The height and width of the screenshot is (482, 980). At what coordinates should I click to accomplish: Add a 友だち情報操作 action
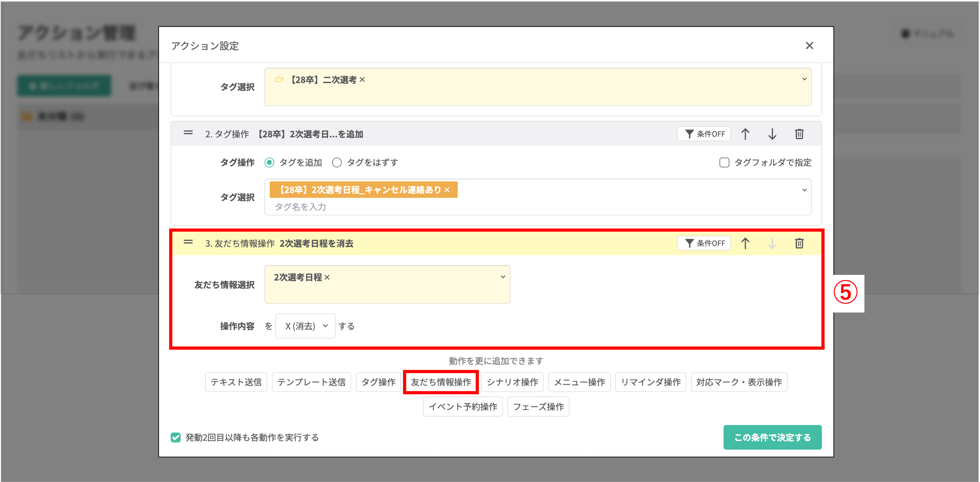click(x=440, y=382)
